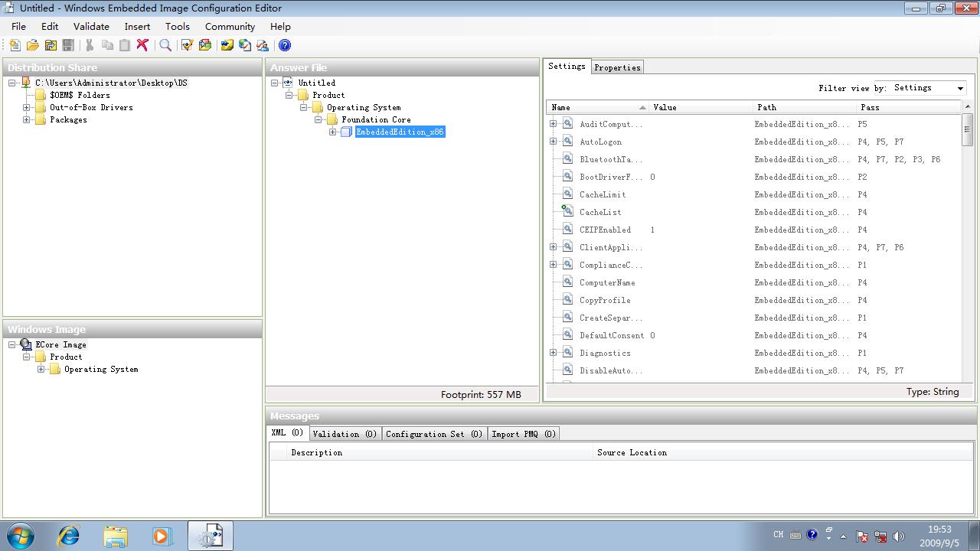Open Windows Media Player from taskbar
The image size is (980, 551).
point(162,536)
